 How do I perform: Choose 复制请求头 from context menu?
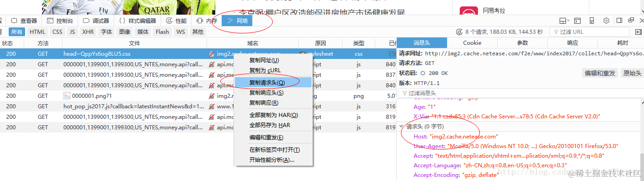pyautogui.click(x=273, y=82)
